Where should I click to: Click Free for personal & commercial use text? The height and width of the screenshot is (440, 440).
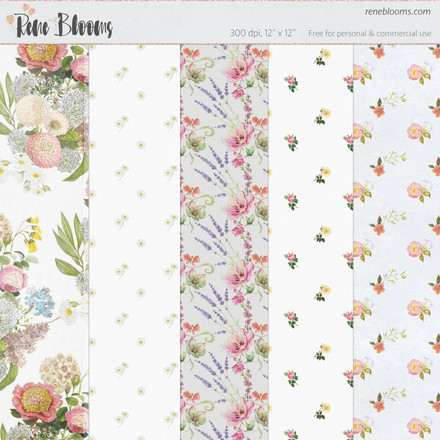[x=370, y=33]
